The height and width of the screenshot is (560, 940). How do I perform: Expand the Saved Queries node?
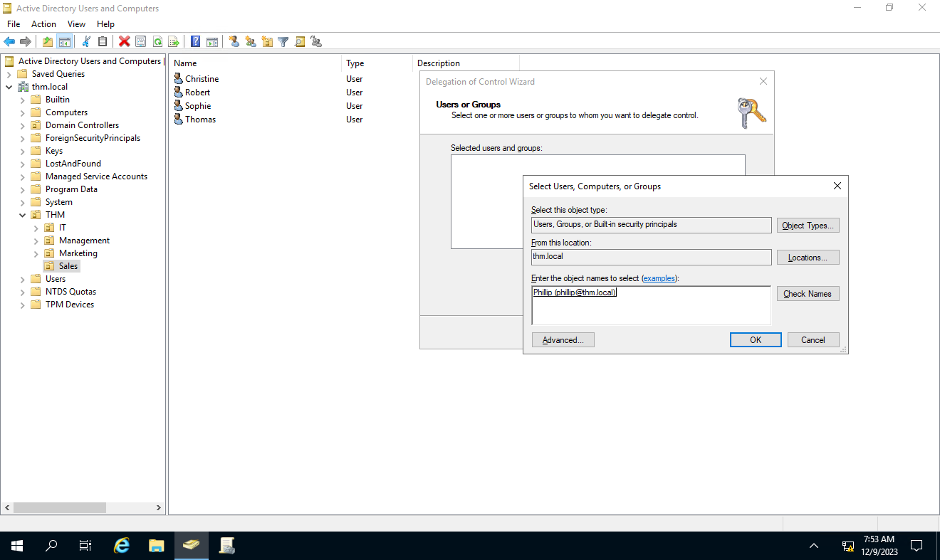point(9,74)
